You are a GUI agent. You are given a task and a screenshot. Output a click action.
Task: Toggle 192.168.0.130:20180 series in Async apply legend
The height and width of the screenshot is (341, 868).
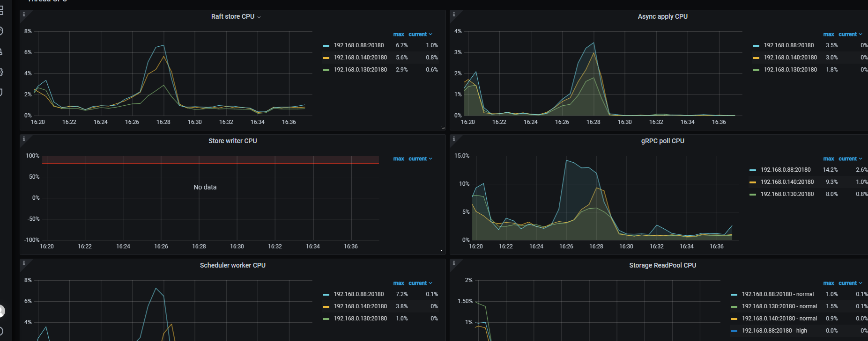[x=790, y=70]
